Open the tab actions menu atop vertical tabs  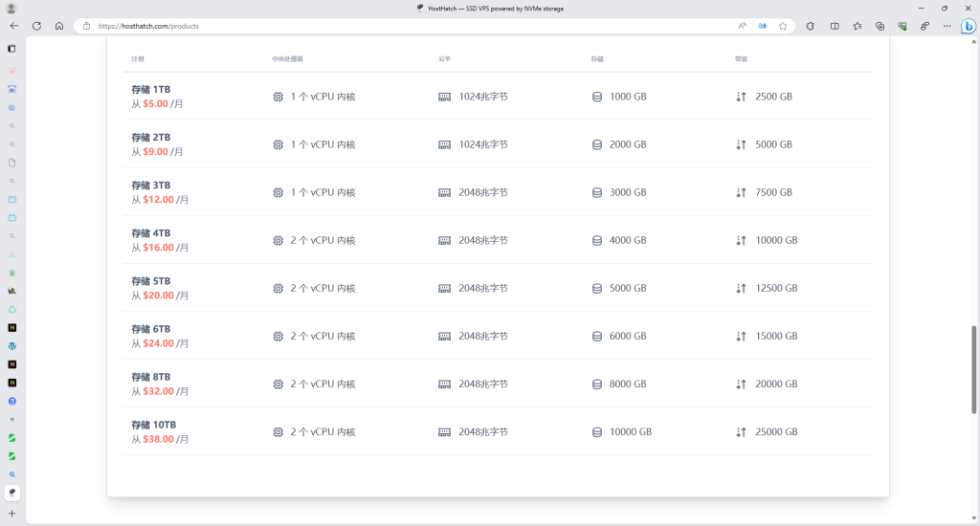pyautogui.click(x=12, y=48)
